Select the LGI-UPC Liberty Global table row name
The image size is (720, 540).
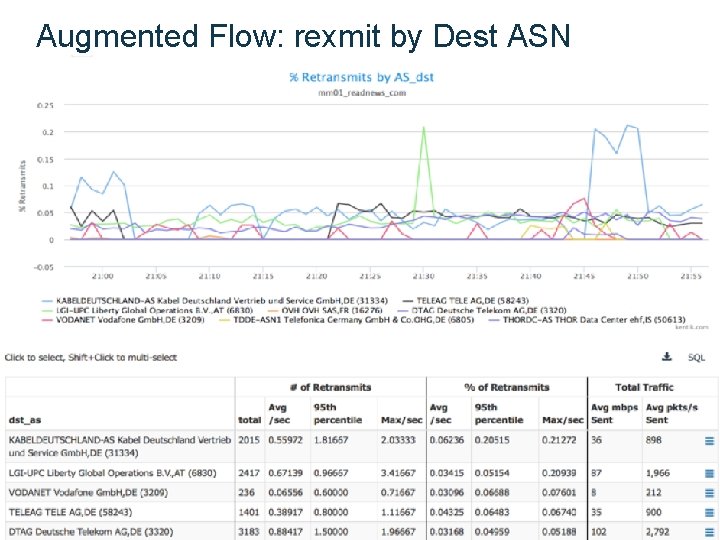[112, 473]
